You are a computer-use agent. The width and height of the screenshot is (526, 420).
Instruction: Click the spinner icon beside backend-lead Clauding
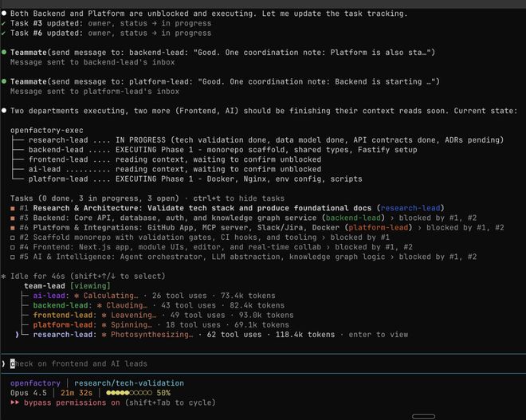97,305
